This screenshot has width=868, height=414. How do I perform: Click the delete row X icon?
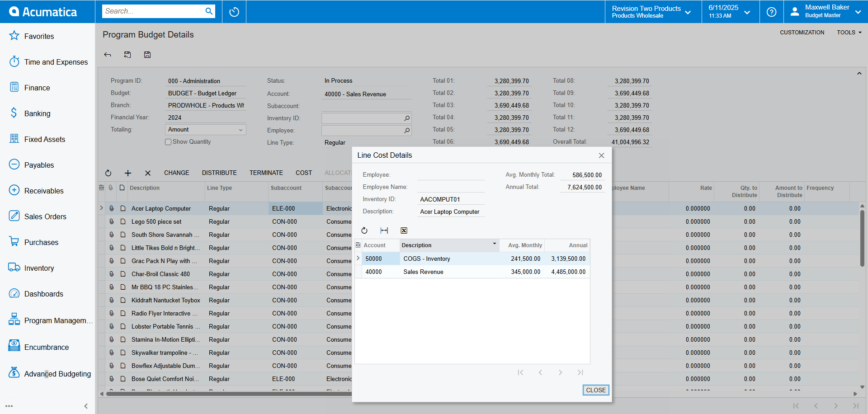tap(148, 173)
